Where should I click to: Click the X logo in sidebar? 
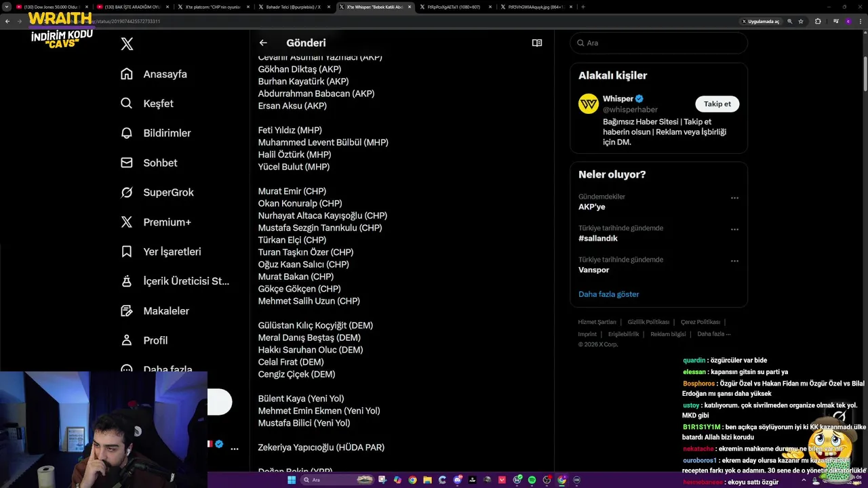(x=127, y=44)
